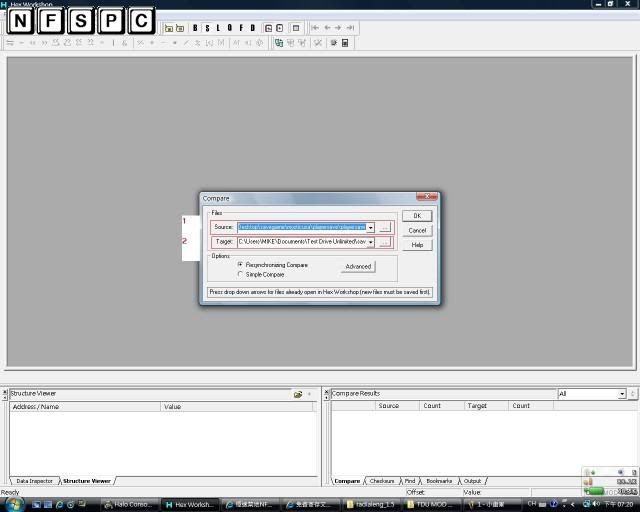This screenshot has height=512, width=640.
Task: Switch to the Checksum tab
Action: tap(382, 481)
